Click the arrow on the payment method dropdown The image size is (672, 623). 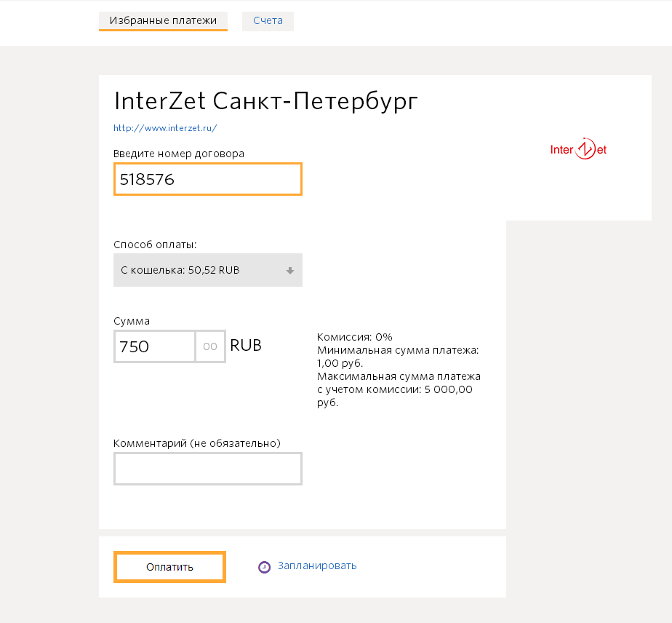tap(289, 271)
